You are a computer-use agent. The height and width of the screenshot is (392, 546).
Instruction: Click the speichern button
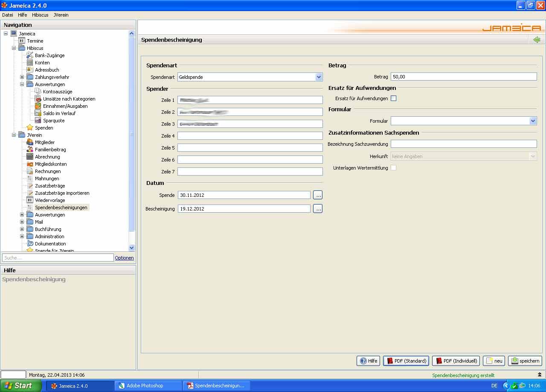click(525, 361)
